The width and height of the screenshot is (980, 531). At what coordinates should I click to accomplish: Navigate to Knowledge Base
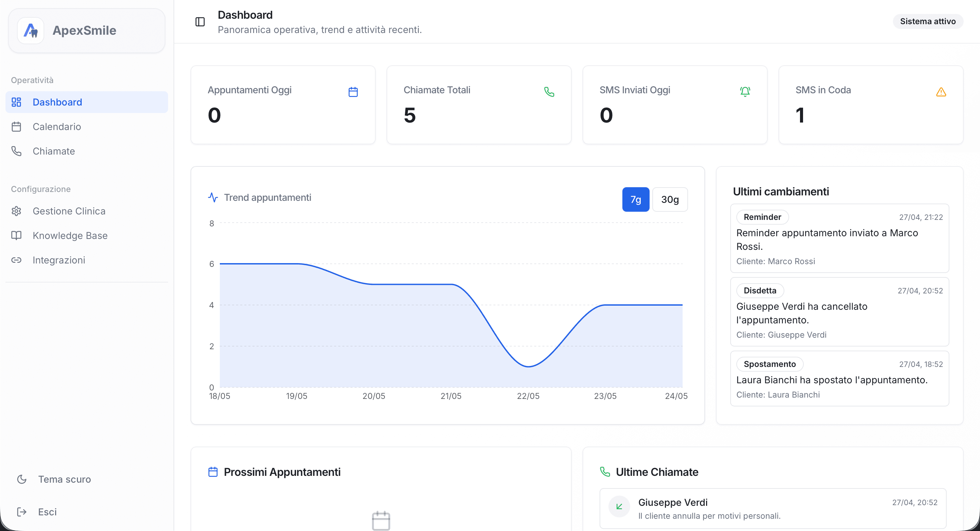click(87, 236)
